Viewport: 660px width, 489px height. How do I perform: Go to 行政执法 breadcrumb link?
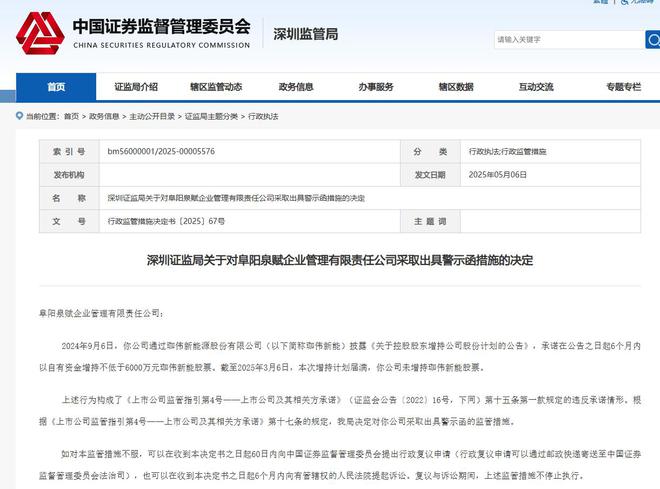coord(263,117)
